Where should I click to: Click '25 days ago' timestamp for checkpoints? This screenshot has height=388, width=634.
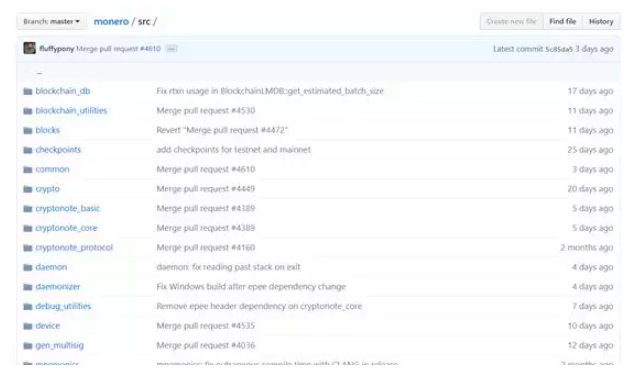tap(590, 150)
